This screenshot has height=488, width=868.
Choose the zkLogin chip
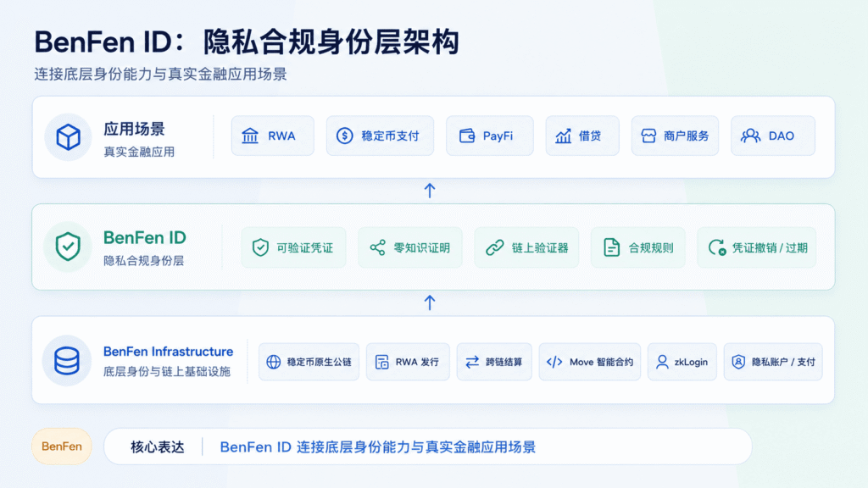682,362
